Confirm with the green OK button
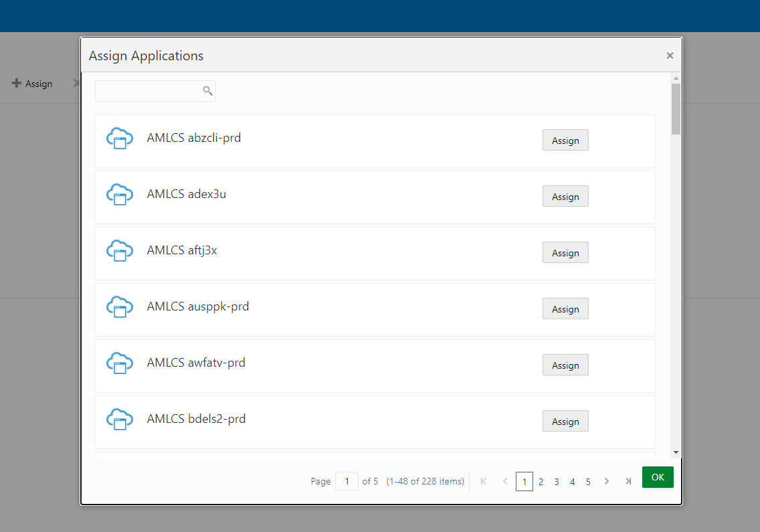Screen dimensions: 760x532 pyautogui.click(x=657, y=477)
